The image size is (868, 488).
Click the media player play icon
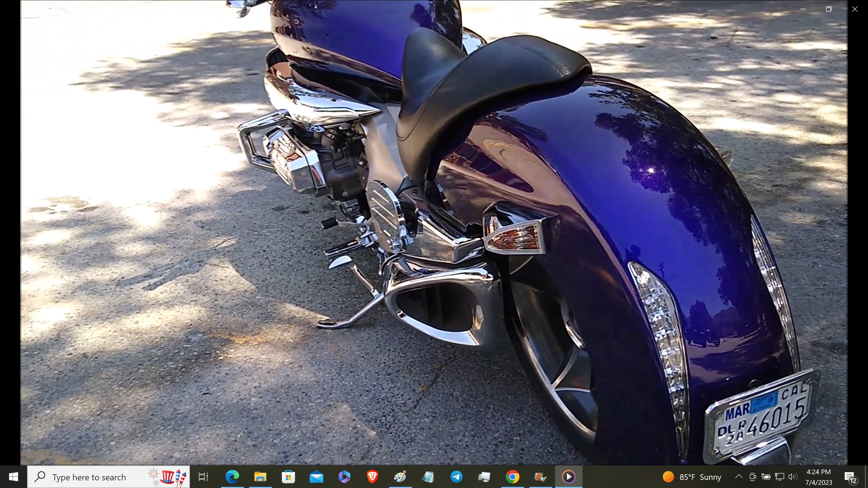click(568, 477)
